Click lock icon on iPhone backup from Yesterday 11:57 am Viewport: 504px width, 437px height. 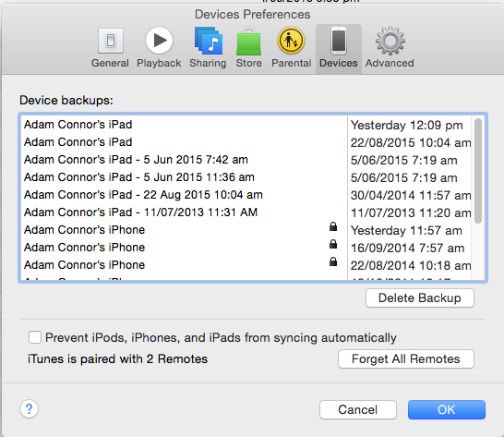333,226
